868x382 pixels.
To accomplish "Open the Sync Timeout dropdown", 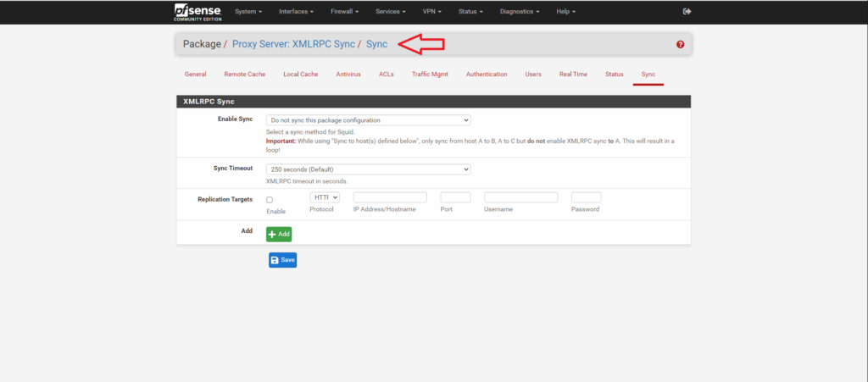I will coord(368,169).
